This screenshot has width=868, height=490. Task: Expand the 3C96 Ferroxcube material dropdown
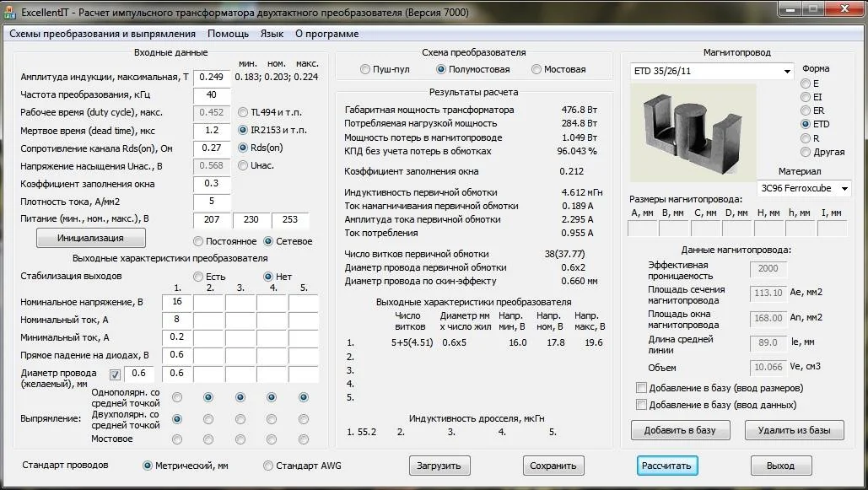(x=844, y=189)
